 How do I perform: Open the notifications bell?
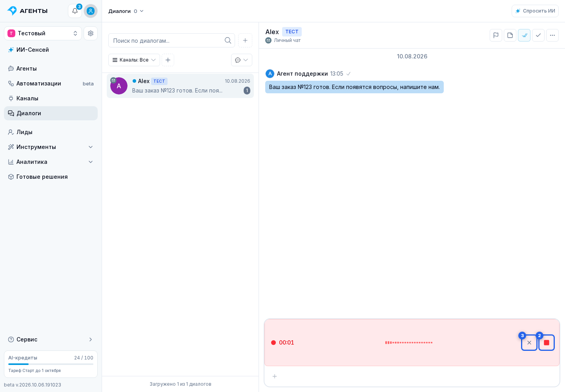(75, 11)
